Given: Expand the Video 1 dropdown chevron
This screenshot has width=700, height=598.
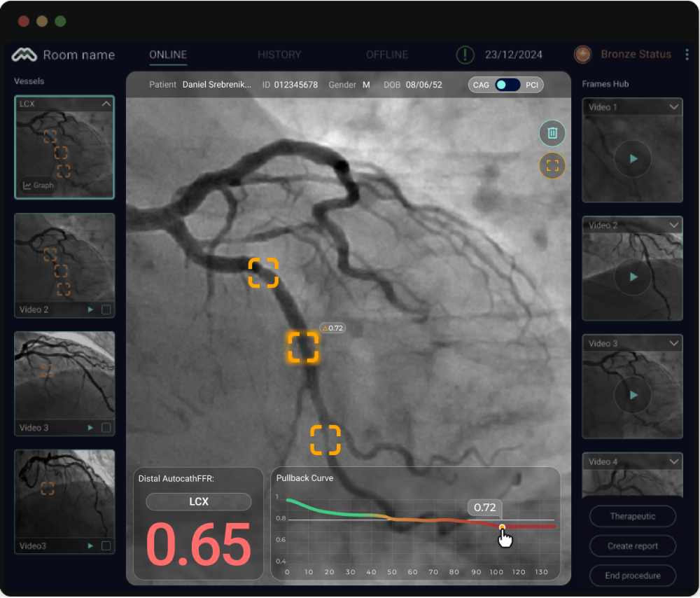Looking at the screenshot, I should [x=673, y=107].
